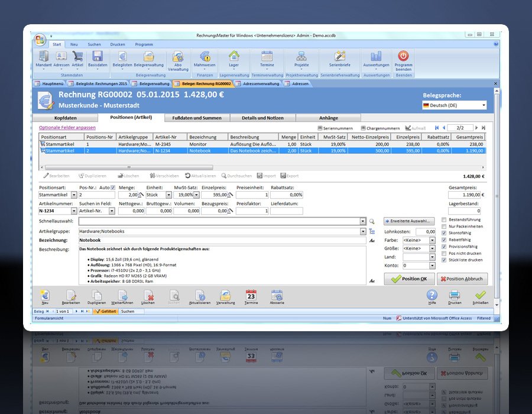Click the Neu icon in bottom toolbar

45,297
